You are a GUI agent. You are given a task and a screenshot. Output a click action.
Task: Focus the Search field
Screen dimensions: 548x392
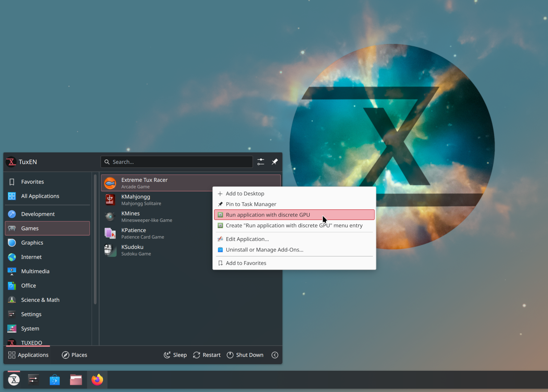[x=177, y=162]
